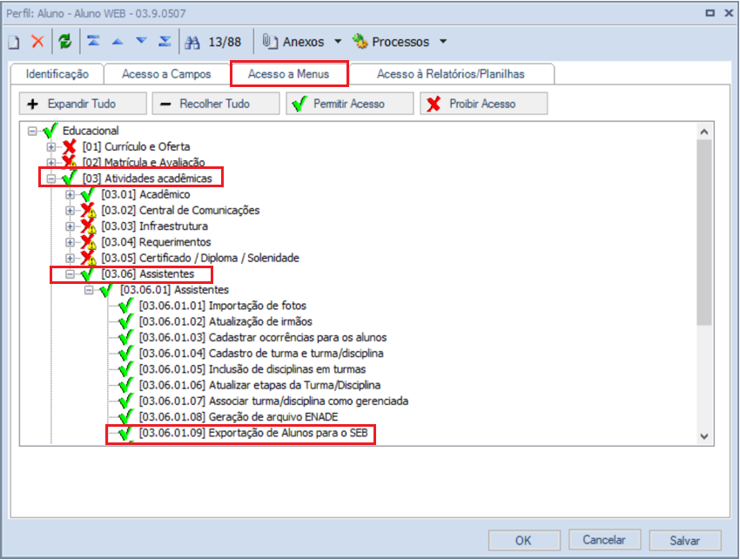The image size is (740, 560).
Task: Expand [03.02] Central de Comunicações node
Action: click(x=70, y=210)
